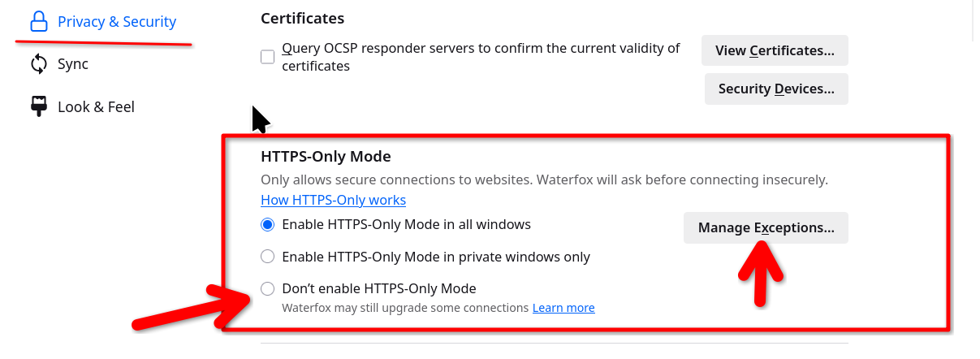The width and height of the screenshot is (980, 359).
Task: Go to the Look & Feel label
Action: [x=96, y=106]
